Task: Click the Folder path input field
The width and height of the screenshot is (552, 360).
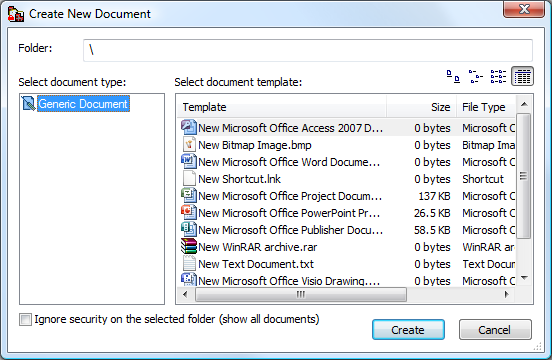Action: pos(308,50)
